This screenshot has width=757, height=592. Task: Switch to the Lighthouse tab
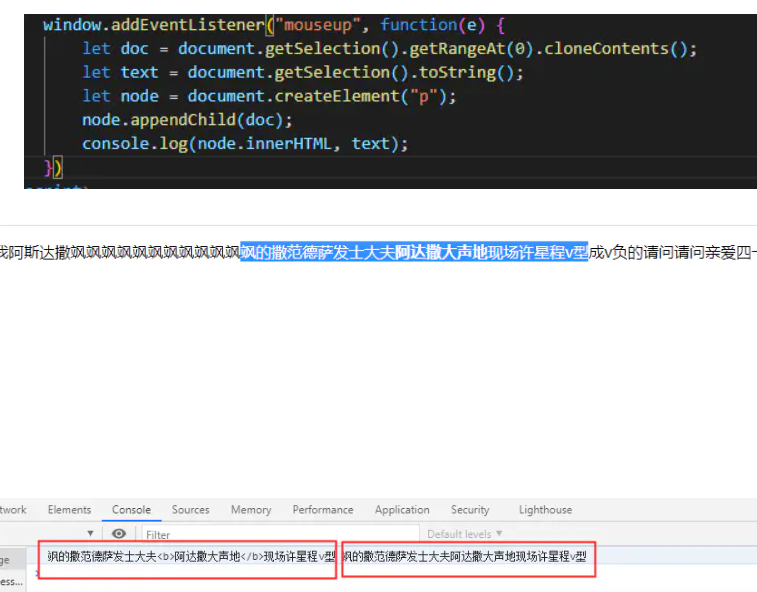(545, 509)
